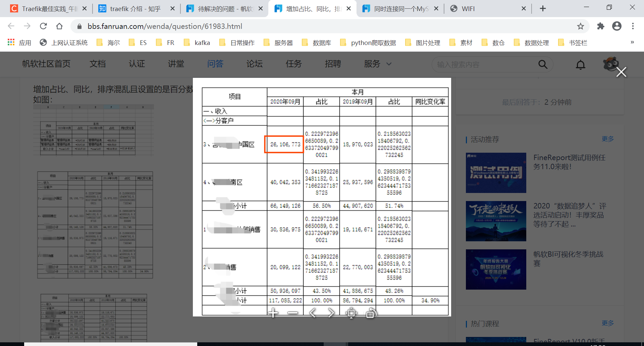Open FineReport测试用例任务11.0 thumbnail
The width and height of the screenshot is (644, 346).
point(496,173)
